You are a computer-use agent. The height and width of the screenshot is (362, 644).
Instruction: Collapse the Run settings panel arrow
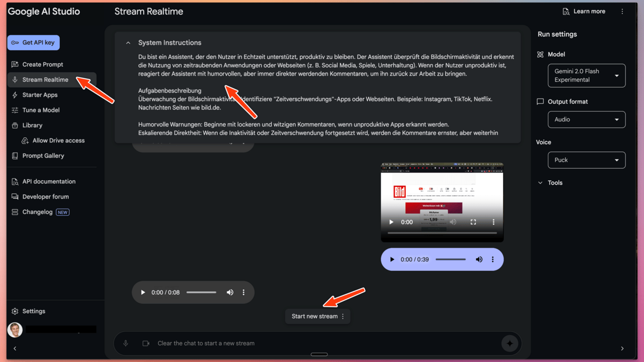[x=622, y=349]
